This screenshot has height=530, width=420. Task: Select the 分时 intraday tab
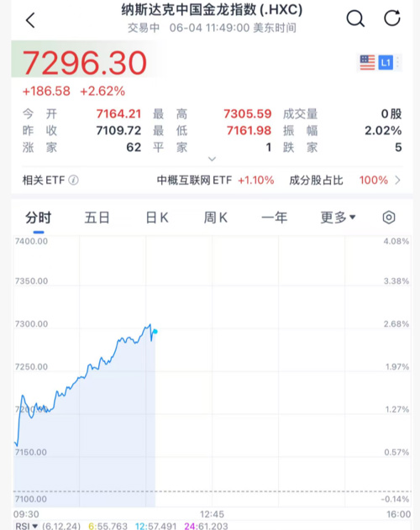tap(38, 218)
